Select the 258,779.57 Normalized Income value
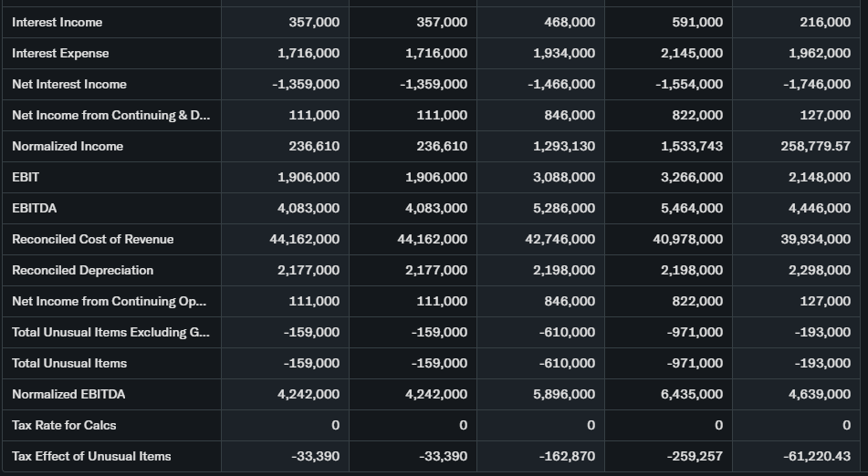868x476 pixels. click(815, 146)
